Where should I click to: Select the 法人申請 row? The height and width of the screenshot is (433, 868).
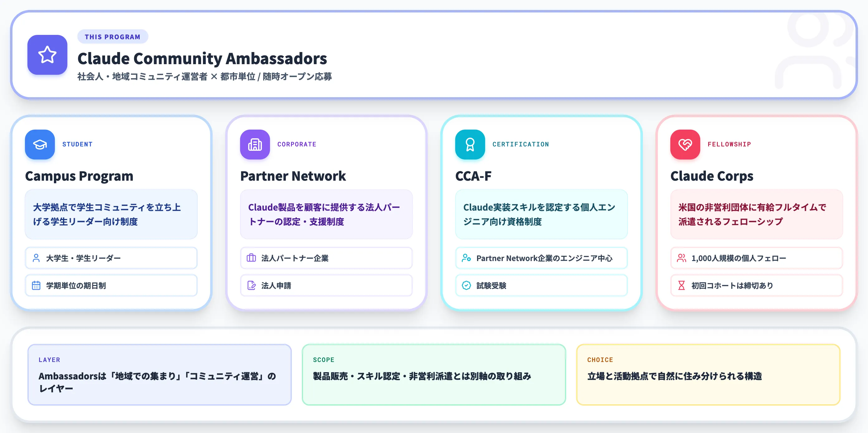click(x=326, y=286)
